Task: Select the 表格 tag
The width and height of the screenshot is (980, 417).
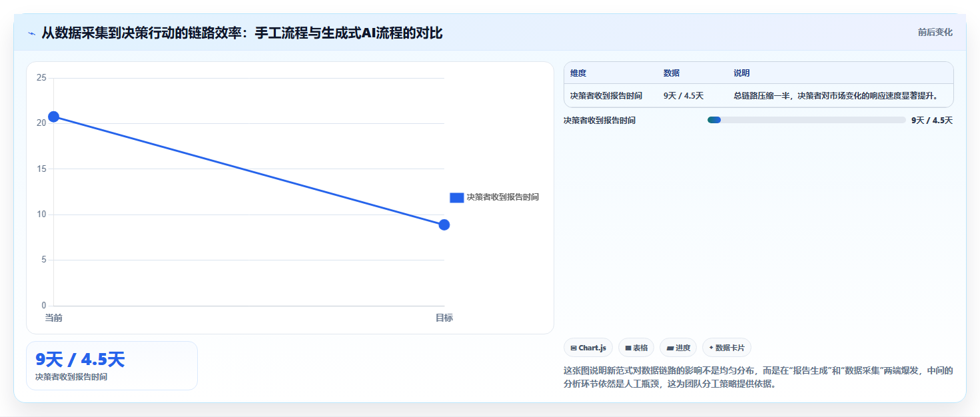Action: click(x=636, y=348)
